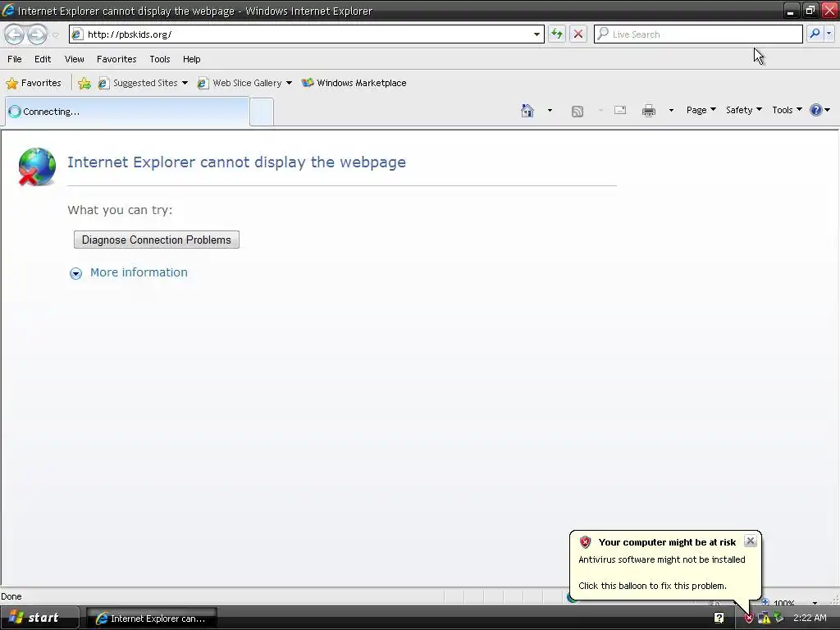Select the Connecting... tab
840x630 pixels.
[x=127, y=112]
